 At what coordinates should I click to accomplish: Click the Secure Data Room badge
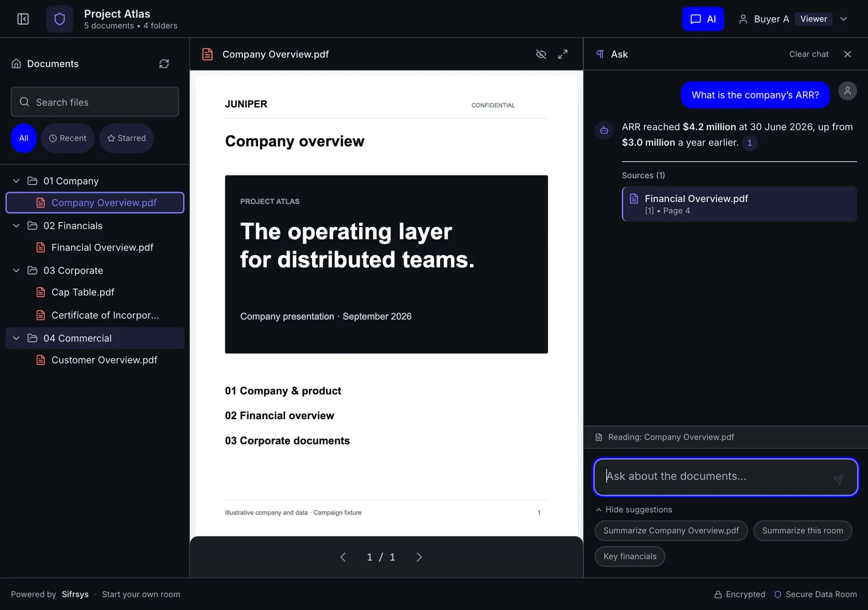(815, 595)
